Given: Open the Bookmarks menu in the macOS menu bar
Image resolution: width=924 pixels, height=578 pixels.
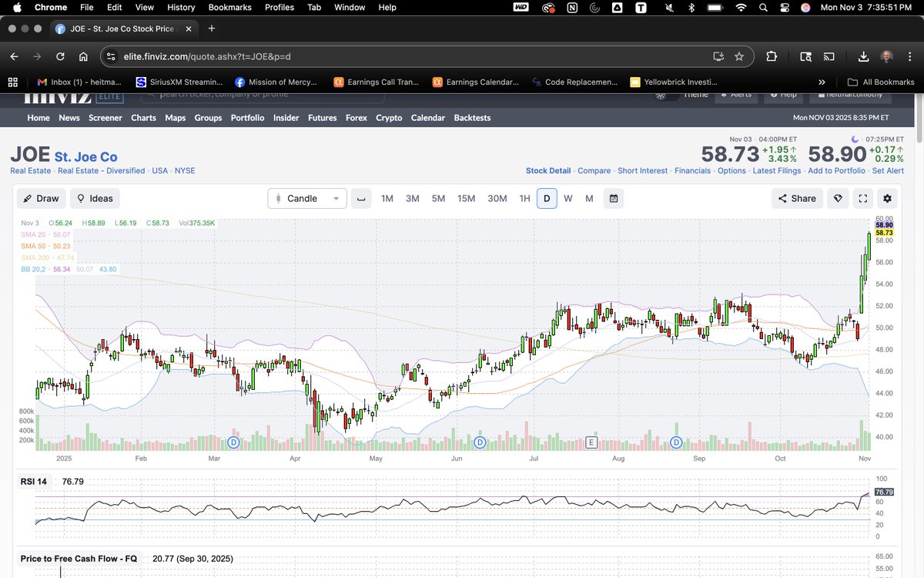Looking at the screenshot, I should 229,7.
